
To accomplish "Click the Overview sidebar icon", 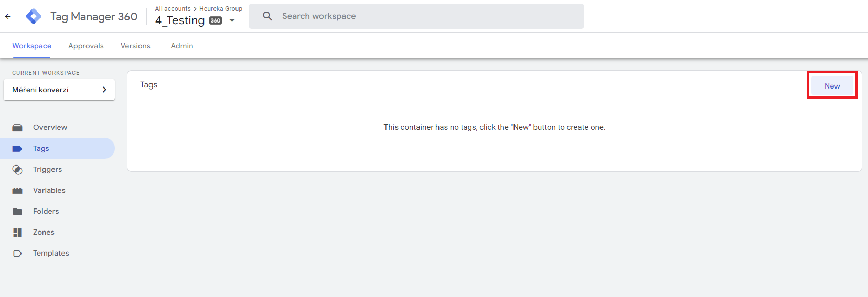I will coord(17,128).
